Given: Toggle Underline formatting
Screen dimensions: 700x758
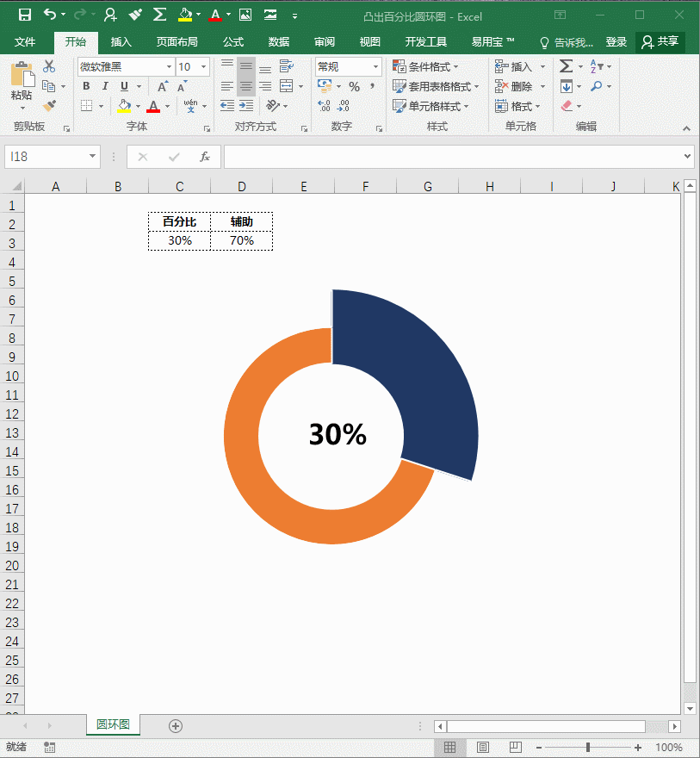Looking at the screenshot, I should (124, 86).
